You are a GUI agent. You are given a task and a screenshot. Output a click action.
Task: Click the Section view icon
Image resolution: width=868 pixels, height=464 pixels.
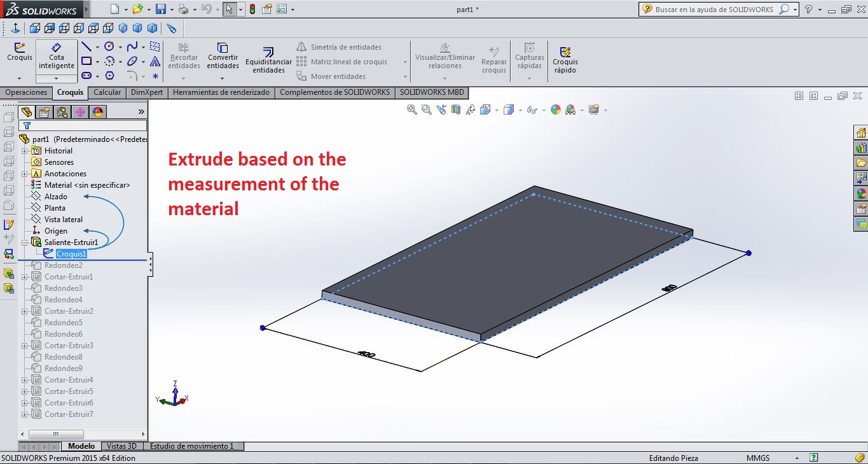(x=455, y=109)
